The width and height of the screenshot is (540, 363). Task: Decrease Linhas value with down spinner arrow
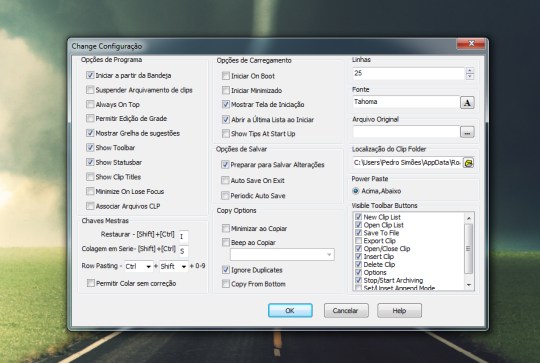click(469, 76)
